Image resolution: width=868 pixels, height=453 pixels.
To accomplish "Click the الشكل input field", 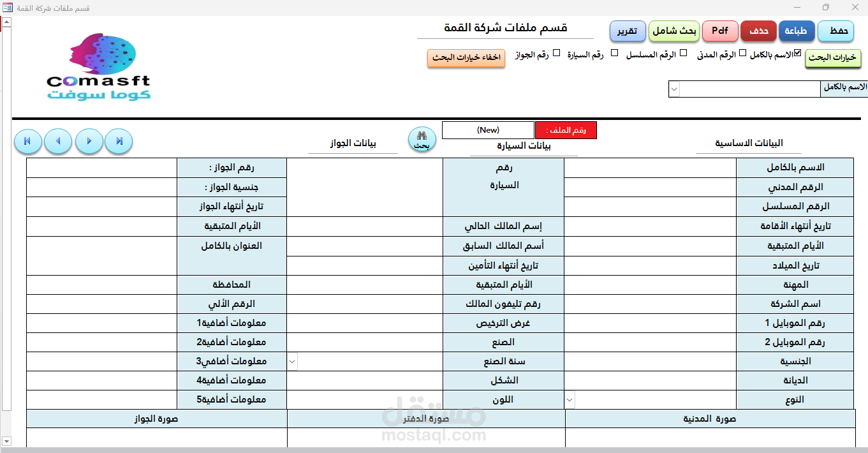I will click(x=365, y=381).
